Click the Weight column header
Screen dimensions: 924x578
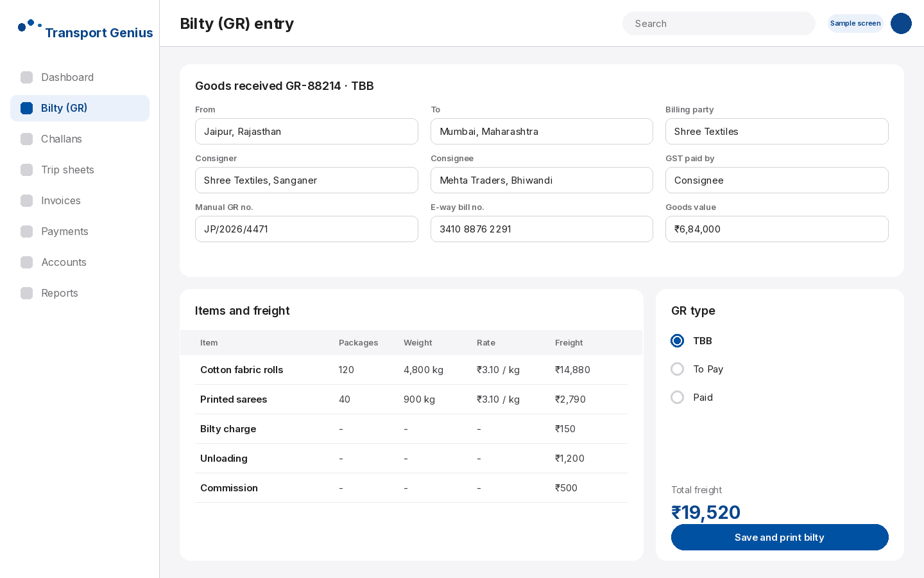pos(418,343)
